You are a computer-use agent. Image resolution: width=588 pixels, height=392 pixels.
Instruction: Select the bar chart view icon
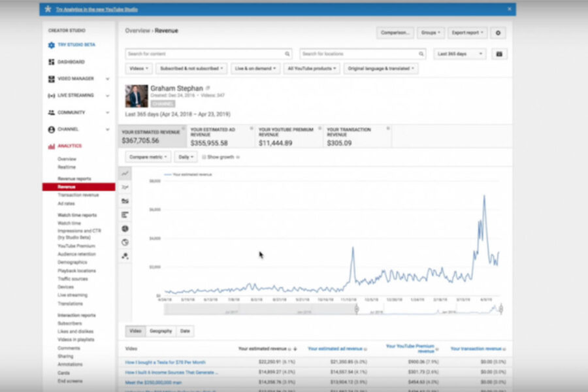point(125,215)
